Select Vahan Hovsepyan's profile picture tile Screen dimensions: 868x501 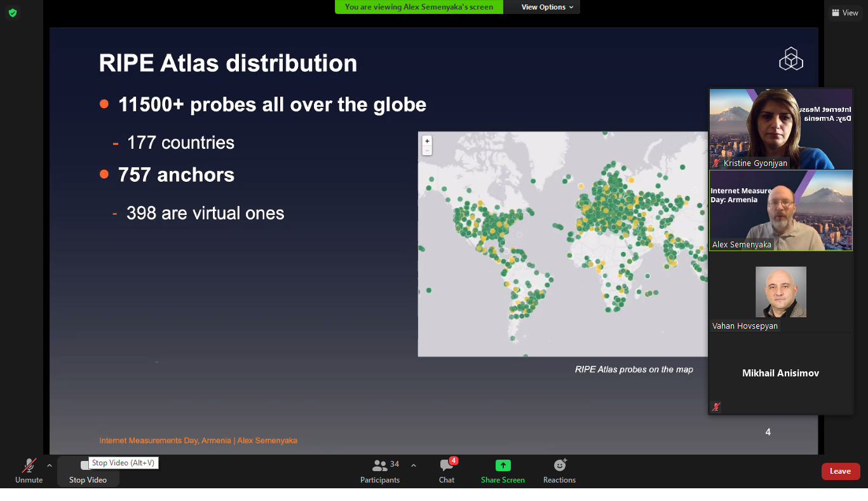(781, 292)
